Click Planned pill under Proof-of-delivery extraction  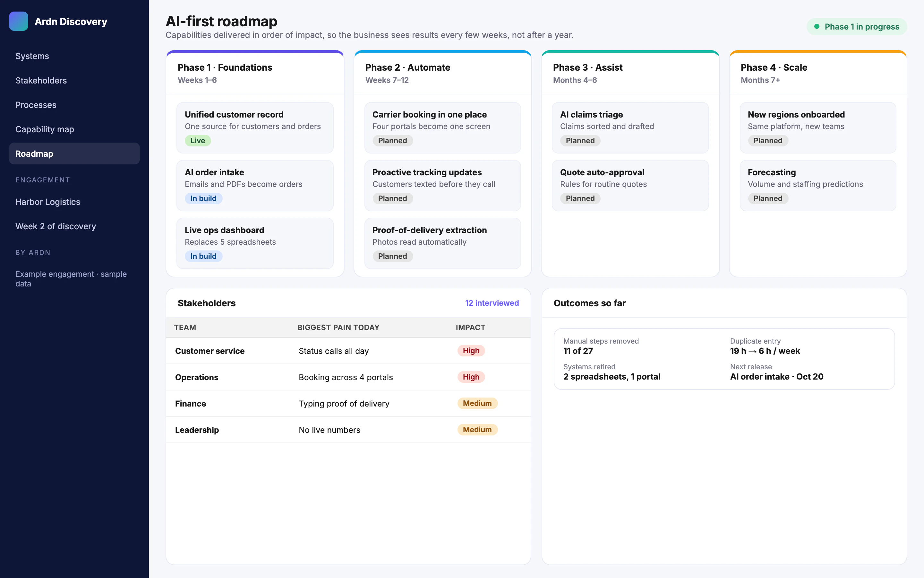pos(392,256)
